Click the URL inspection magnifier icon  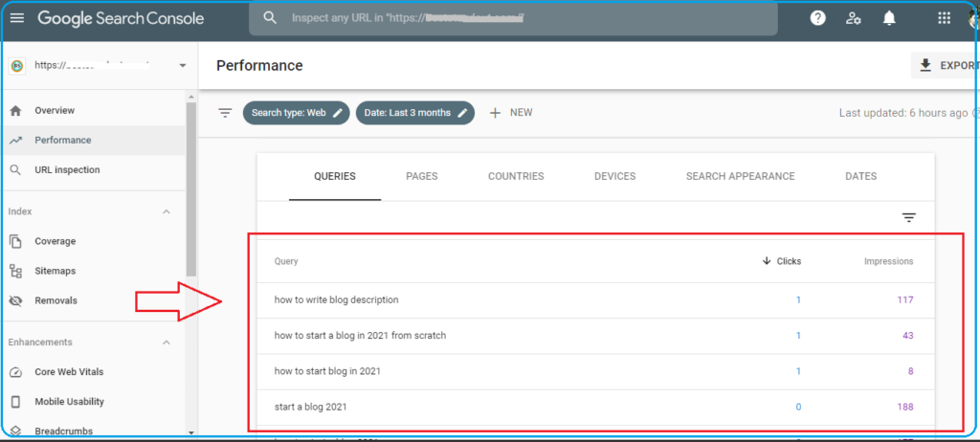pyautogui.click(x=16, y=170)
